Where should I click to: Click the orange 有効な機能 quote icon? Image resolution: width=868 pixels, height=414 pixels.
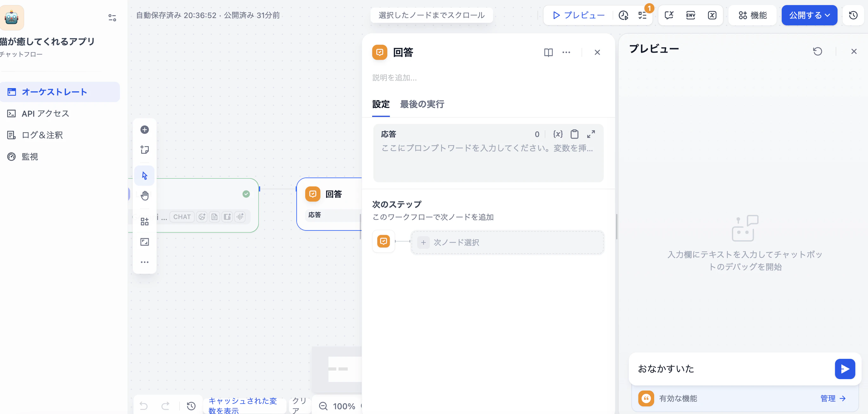tap(646, 398)
